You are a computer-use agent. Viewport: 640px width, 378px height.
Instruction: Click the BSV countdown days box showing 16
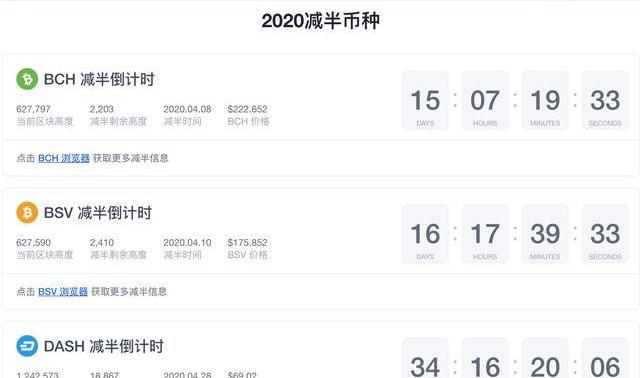click(425, 234)
